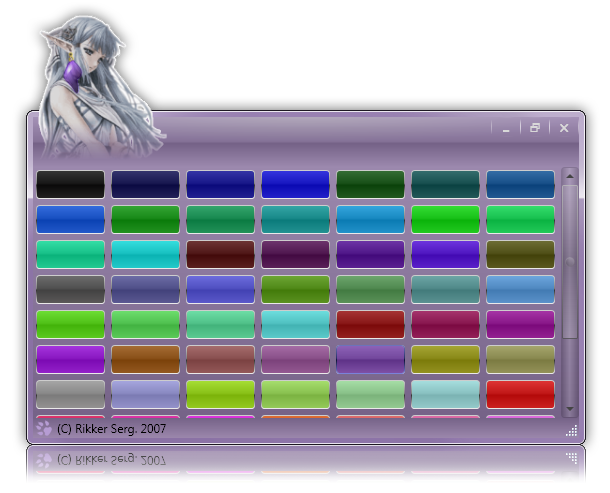Choose the brown color swatch

coord(145,359)
